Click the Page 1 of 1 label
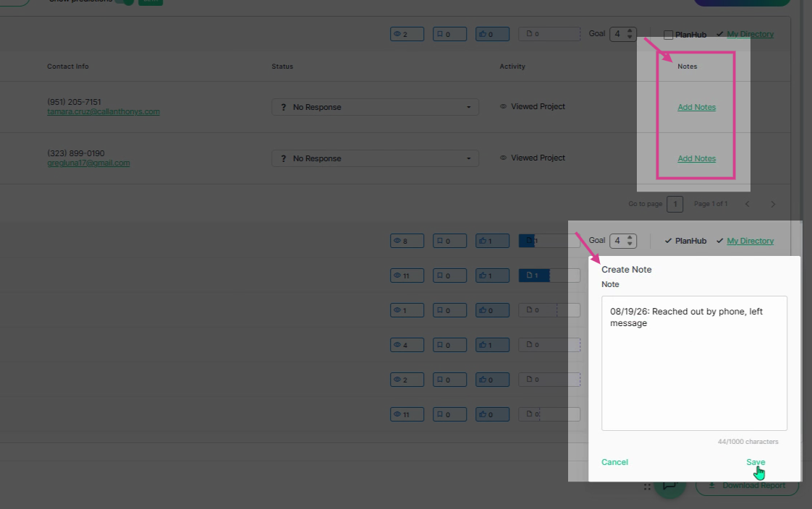This screenshot has width=812, height=509. click(x=711, y=204)
